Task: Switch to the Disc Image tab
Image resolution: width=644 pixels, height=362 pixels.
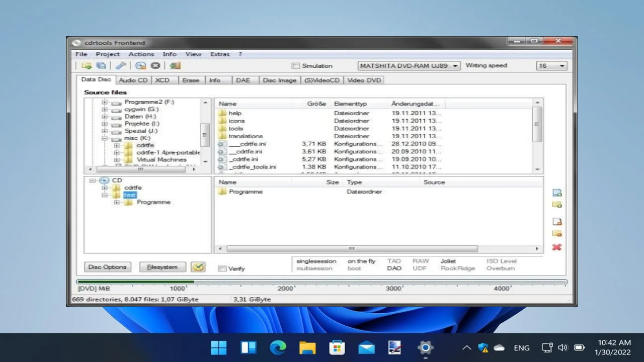Action: (280, 80)
